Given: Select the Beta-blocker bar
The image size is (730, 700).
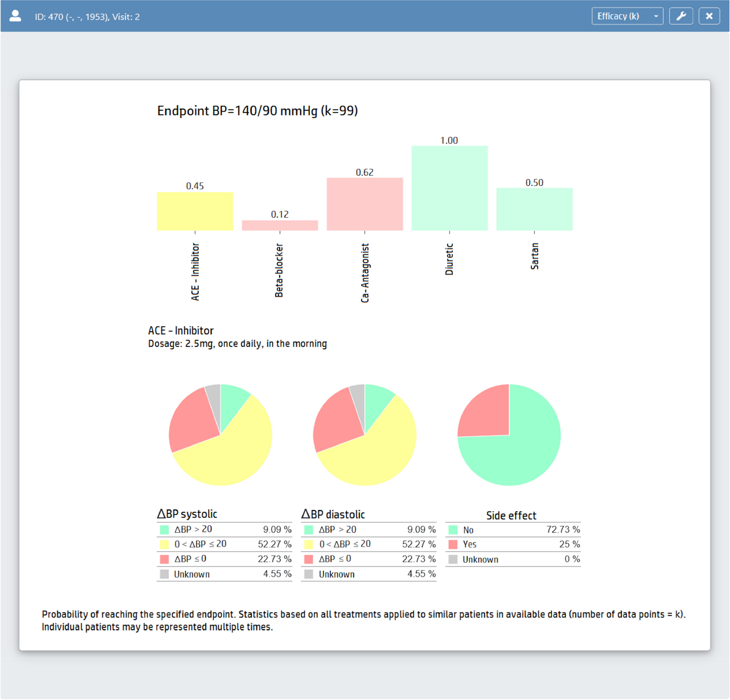Looking at the screenshot, I should click(280, 225).
